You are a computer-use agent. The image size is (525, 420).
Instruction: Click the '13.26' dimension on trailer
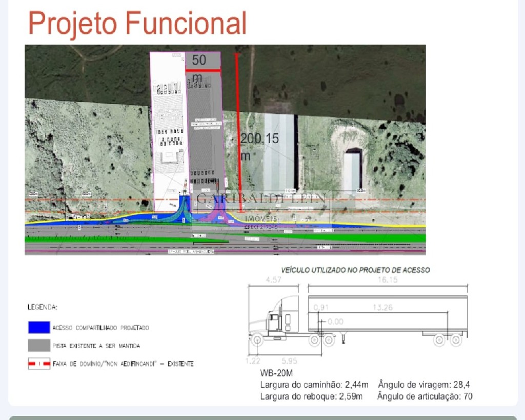click(x=382, y=308)
